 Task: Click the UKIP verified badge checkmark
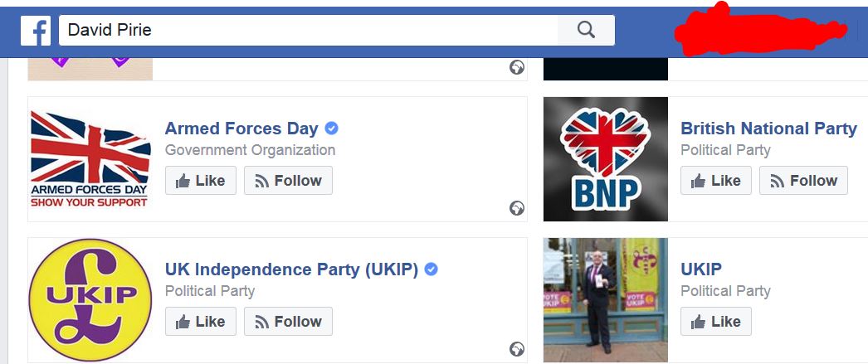point(432,269)
